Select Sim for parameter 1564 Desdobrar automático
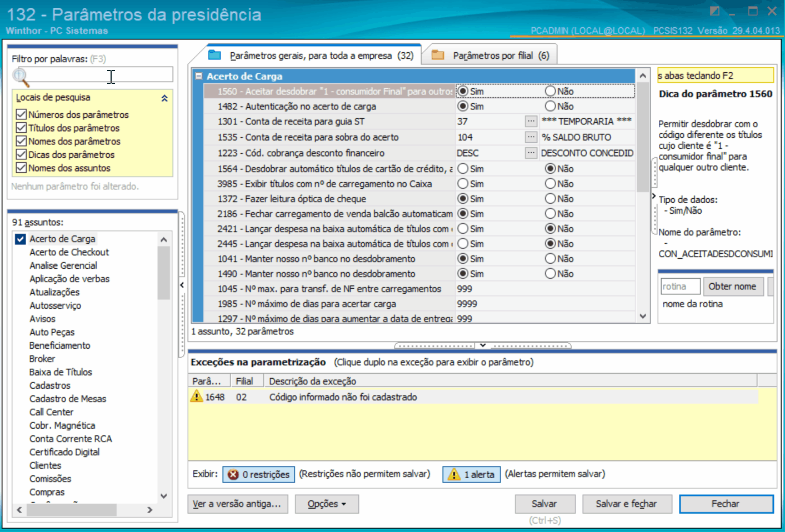The width and height of the screenshot is (785, 532). tap(463, 168)
